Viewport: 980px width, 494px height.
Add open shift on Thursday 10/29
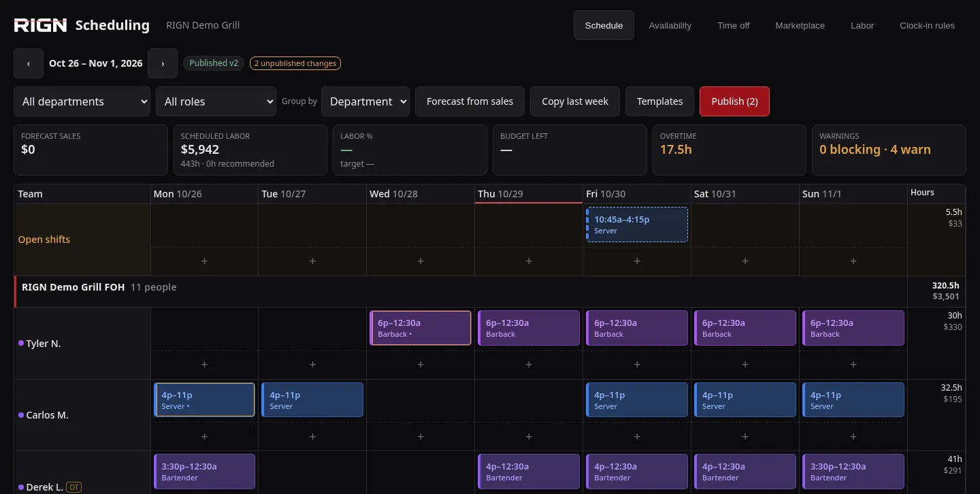(x=529, y=261)
